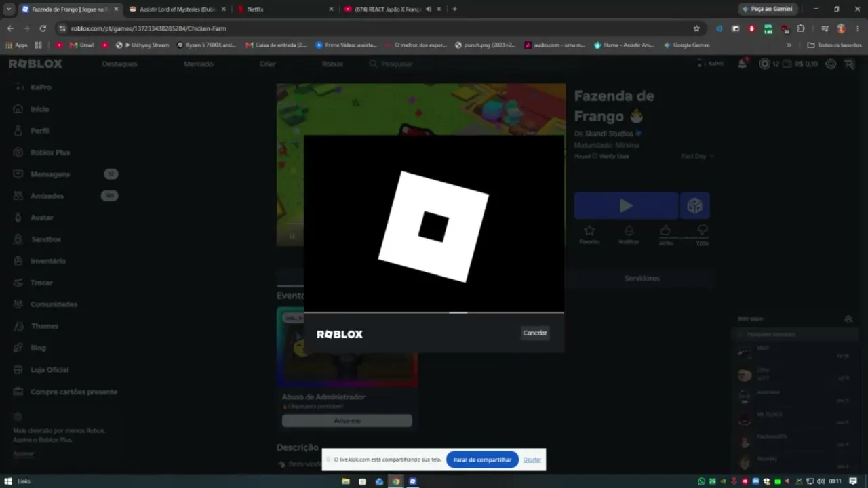Open the Past Day dropdown

pos(697,156)
